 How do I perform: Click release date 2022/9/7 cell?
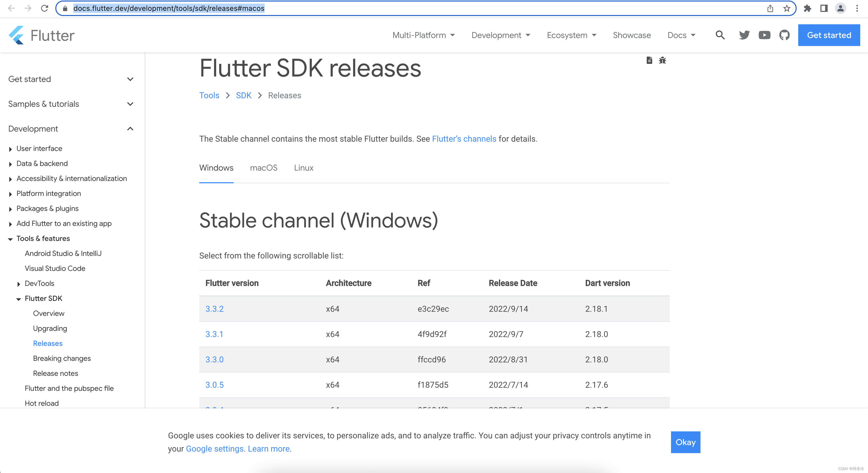(506, 334)
